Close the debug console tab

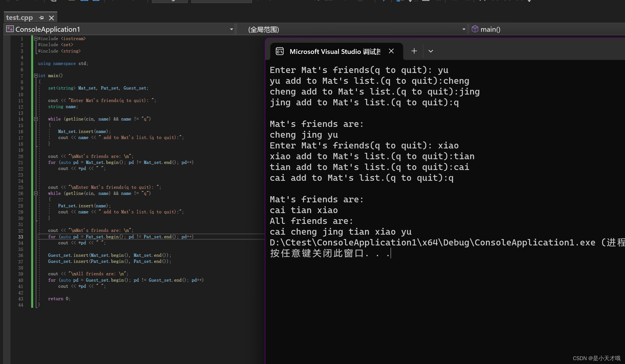pos(391,51)
